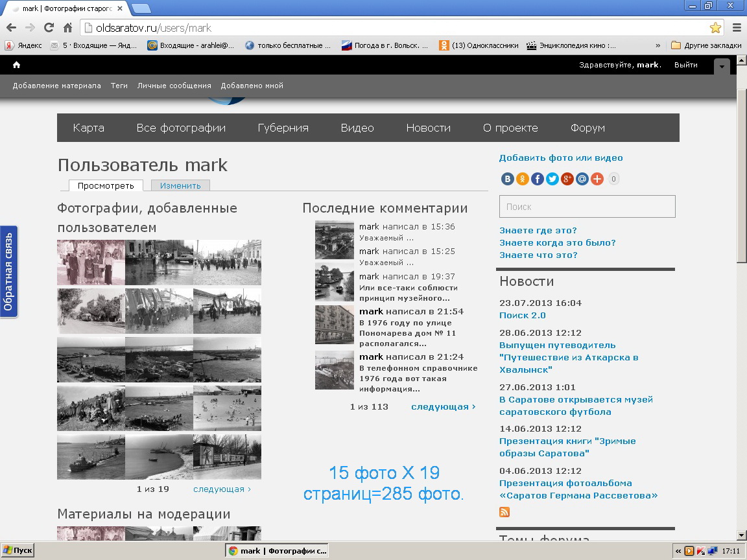Open the Новости menu item

[x=428, y=128]
